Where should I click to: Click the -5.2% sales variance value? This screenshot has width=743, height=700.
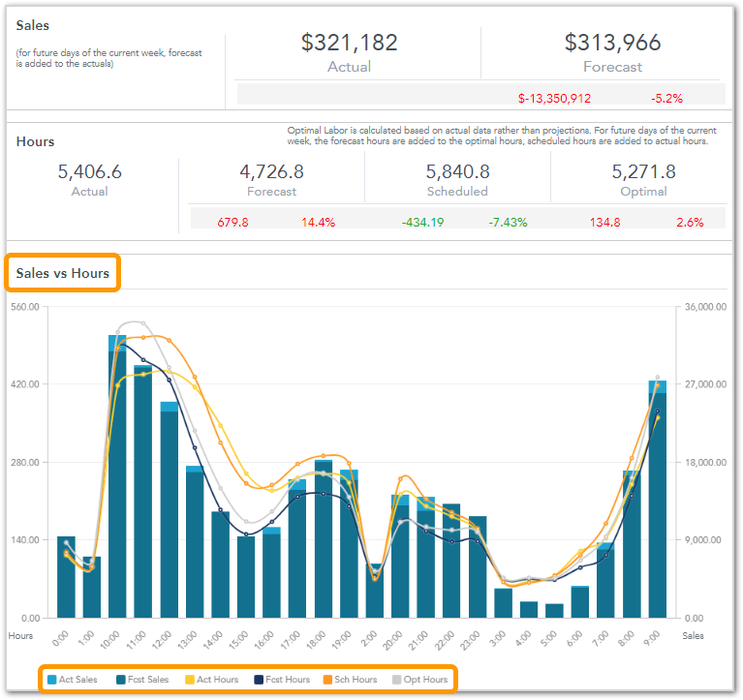666,98
